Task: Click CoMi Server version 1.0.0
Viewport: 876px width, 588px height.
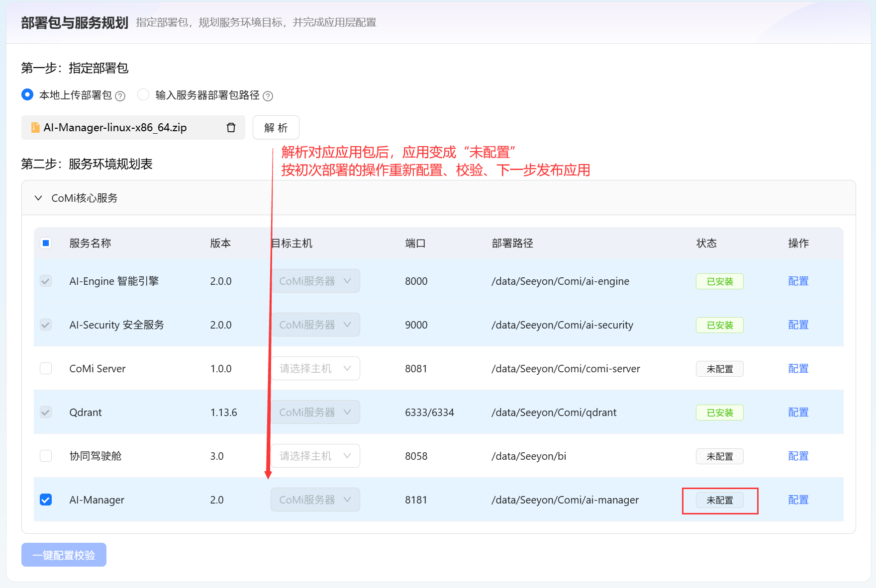Action: click(x=221, y=369)
